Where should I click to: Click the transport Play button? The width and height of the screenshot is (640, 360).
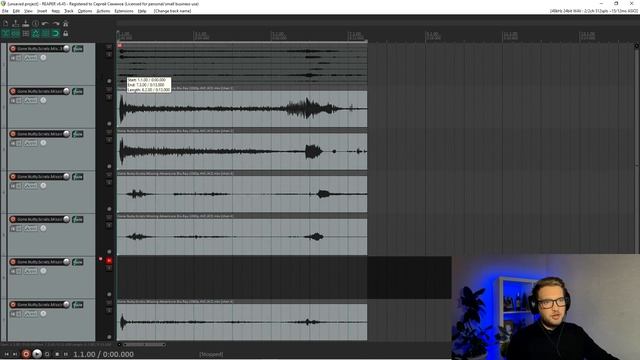[x=37, y=354]
